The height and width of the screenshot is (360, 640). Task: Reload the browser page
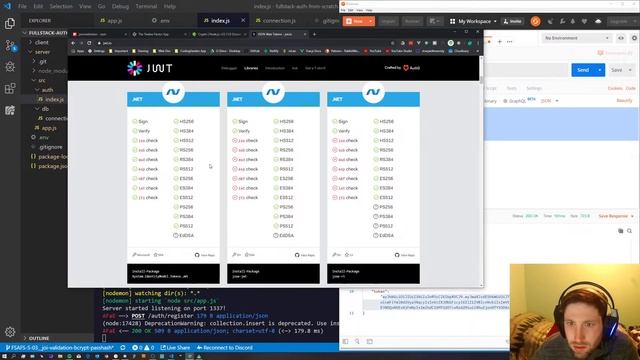(x=89, y=43)
